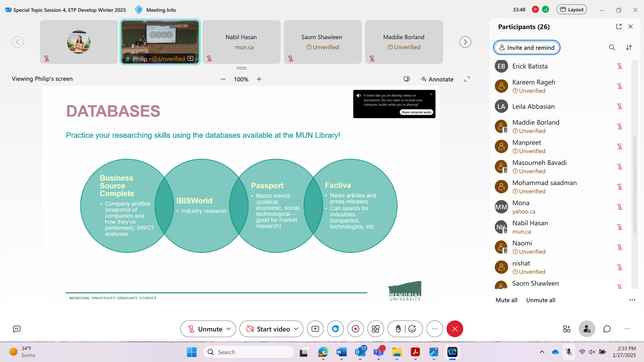Click the Unmute button
Viewport: 644px width, 362px height.
205,329
